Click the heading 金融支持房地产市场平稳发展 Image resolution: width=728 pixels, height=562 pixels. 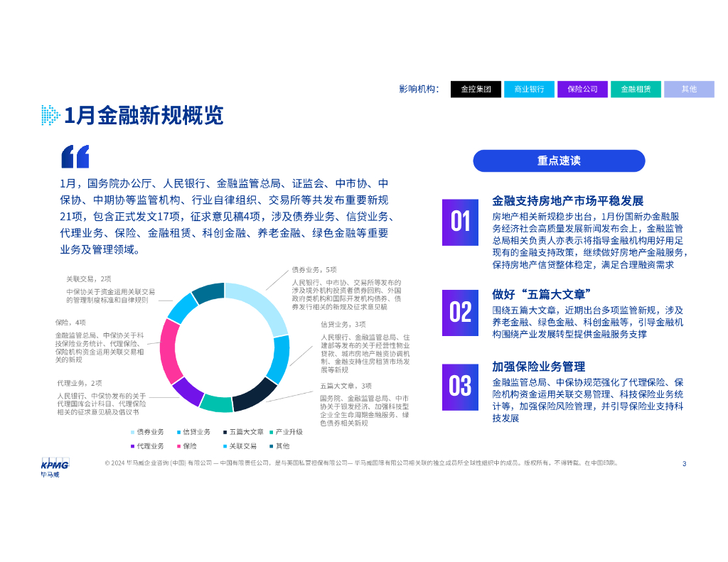[x=568, y=201]
